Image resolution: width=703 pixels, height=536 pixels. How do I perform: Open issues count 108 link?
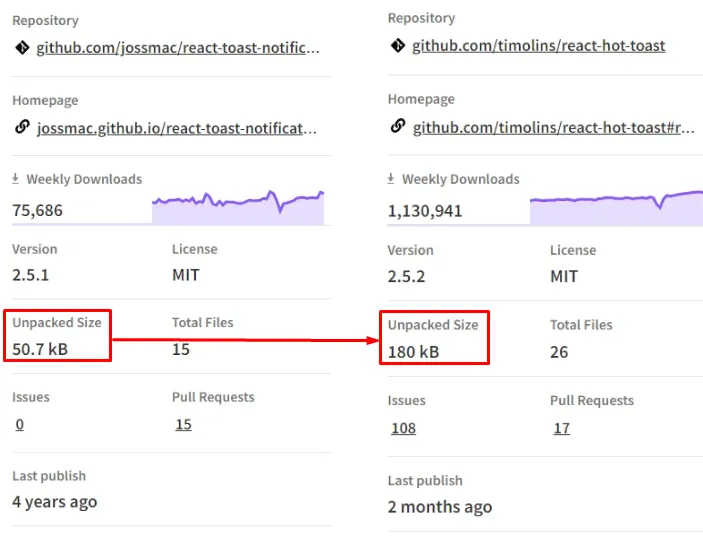coord(404,428)
